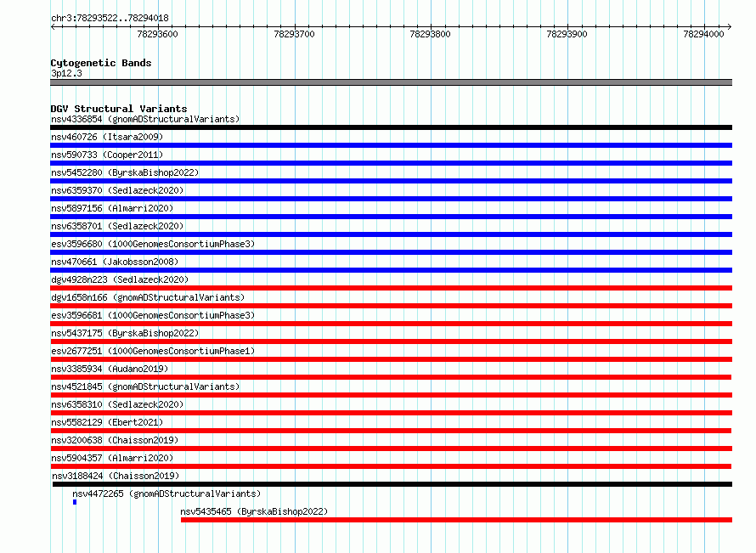Click the red nsv5435465 variant bar
The height and width of the screenshot is (553, 756).
pos(457,520)
